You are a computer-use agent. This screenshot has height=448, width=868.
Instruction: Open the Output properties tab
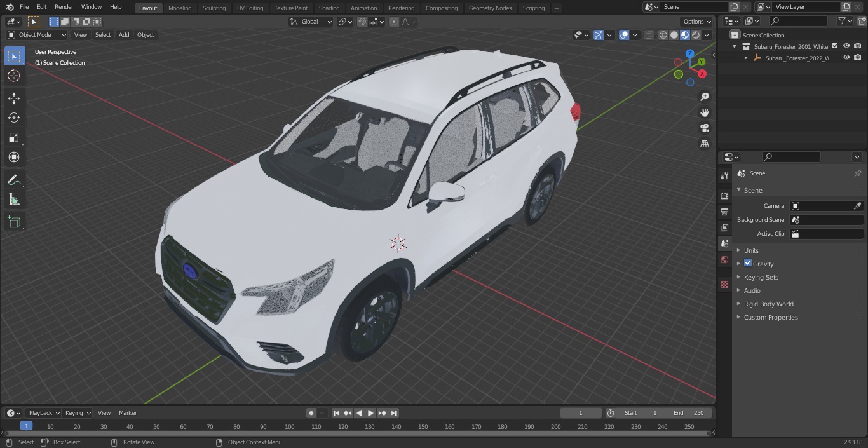(x=724, y=212)
